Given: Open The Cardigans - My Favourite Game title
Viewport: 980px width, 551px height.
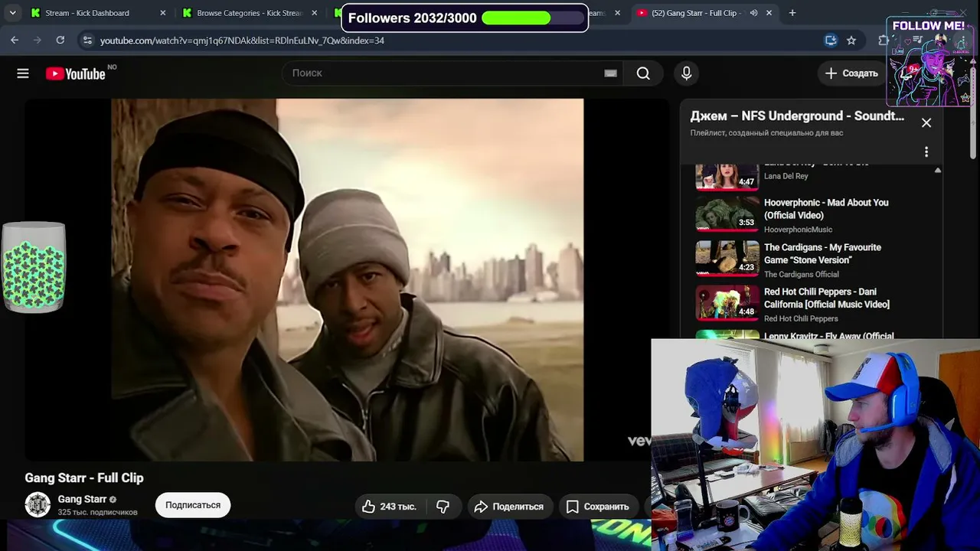Looking at the screenshot, I should pyautogui.click(x=822, y=254).
